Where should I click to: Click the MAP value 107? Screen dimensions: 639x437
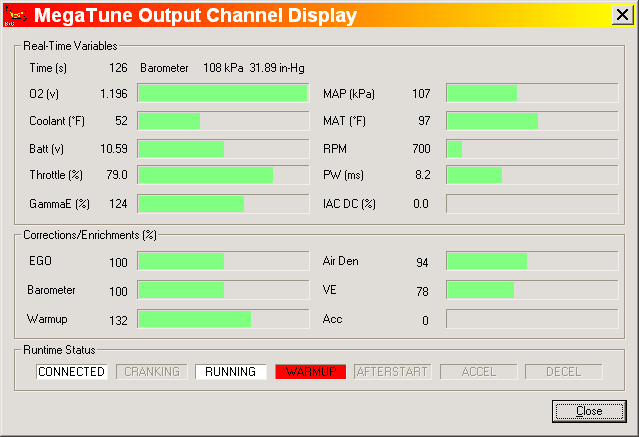point(421,94)
